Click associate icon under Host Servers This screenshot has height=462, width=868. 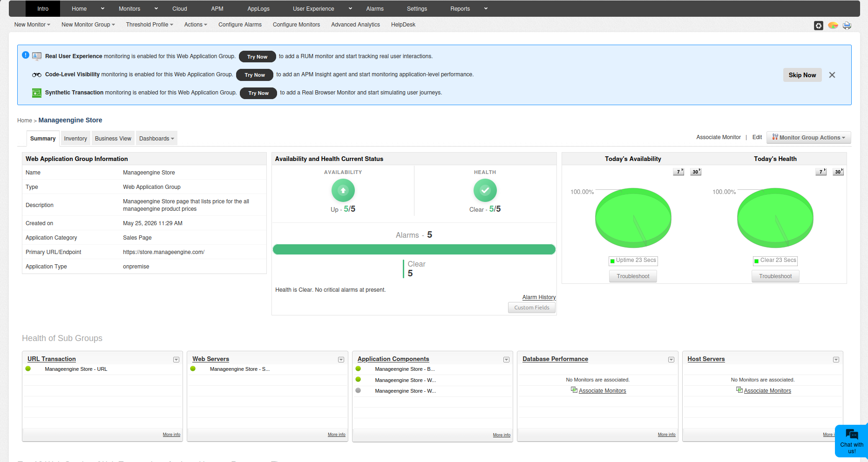click(x=739, y=390)
